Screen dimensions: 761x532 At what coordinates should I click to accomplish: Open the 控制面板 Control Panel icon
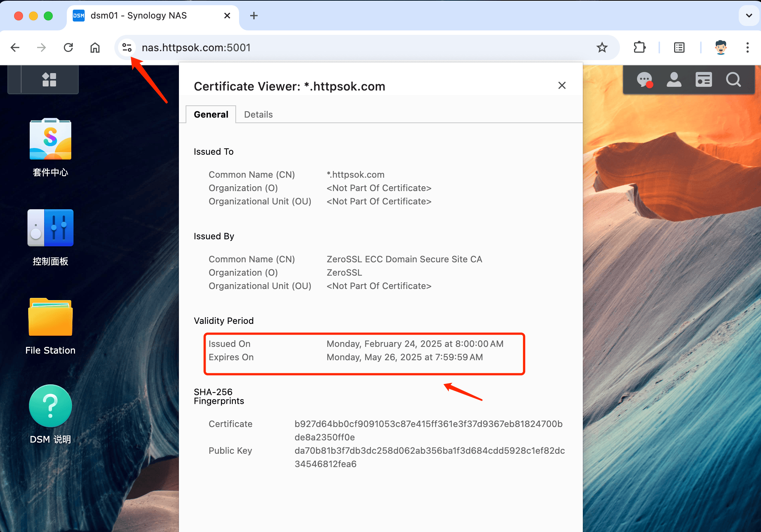pyautogui.click(x=50, y=228)
